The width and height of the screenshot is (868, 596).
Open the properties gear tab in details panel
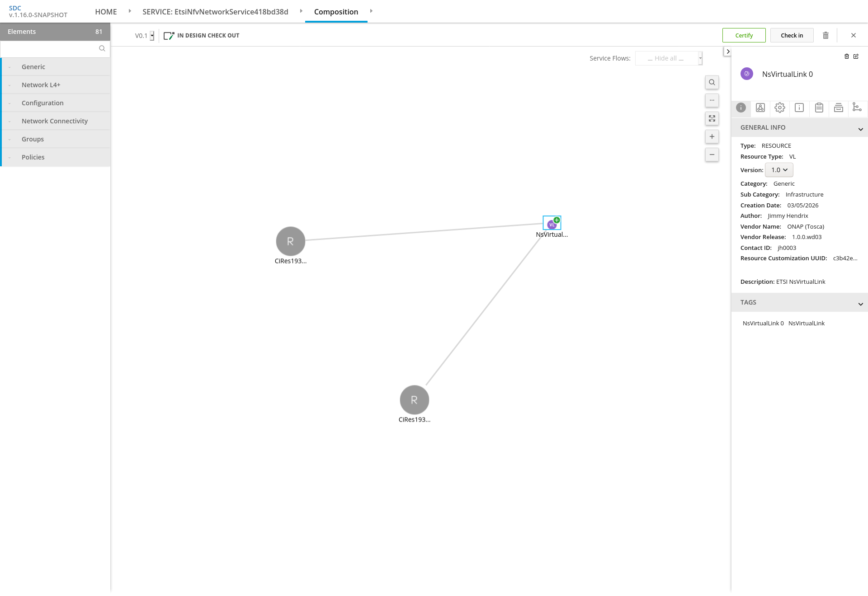(x=780, y=108)
